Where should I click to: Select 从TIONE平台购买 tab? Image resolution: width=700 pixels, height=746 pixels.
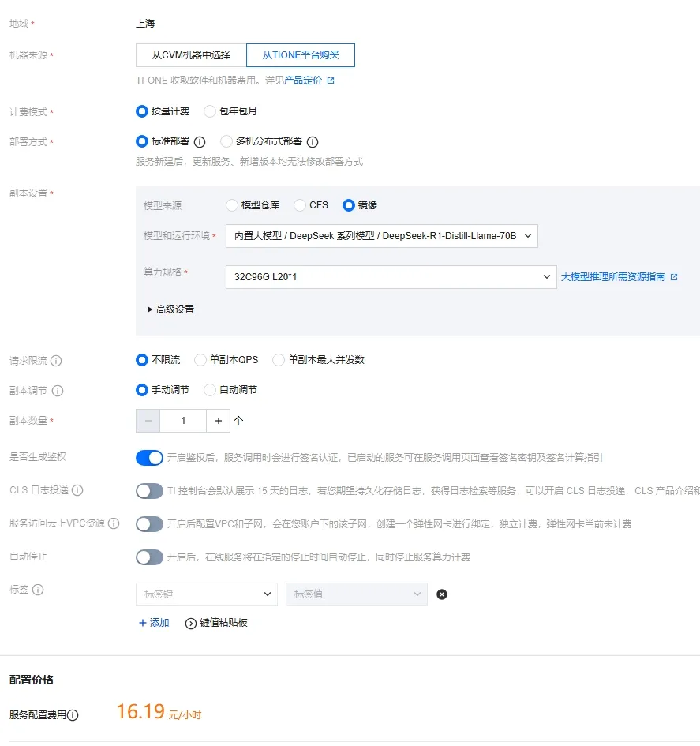[x=300, y=55]
